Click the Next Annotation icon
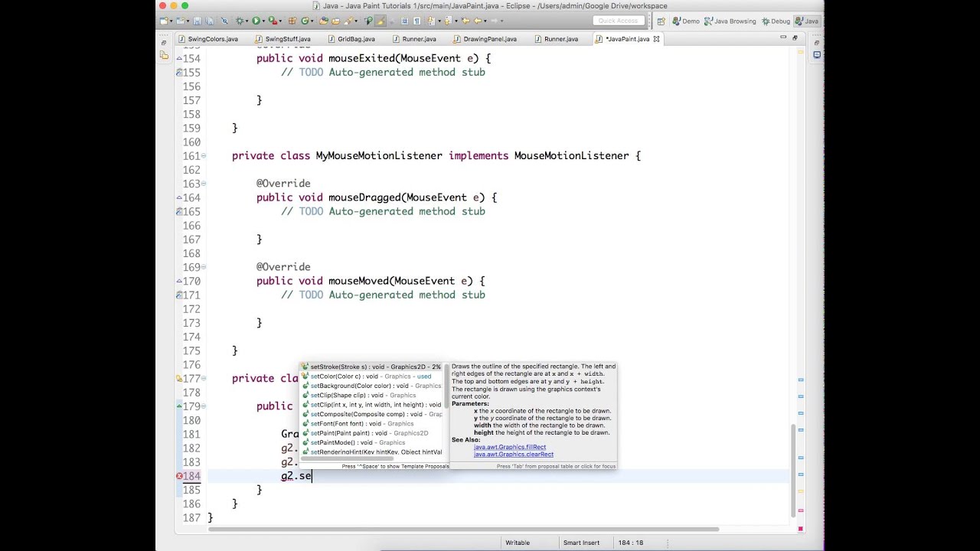Image resolution: width=980 pixels, height=551 pixels. (430, 21)
